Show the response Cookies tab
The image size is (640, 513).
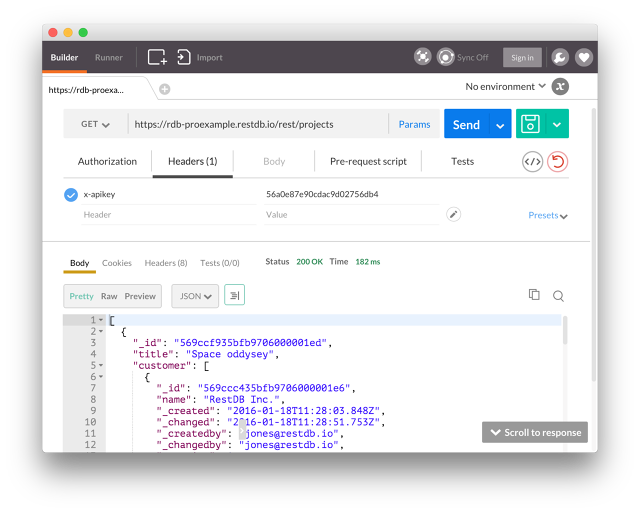[x=117, y=263]
